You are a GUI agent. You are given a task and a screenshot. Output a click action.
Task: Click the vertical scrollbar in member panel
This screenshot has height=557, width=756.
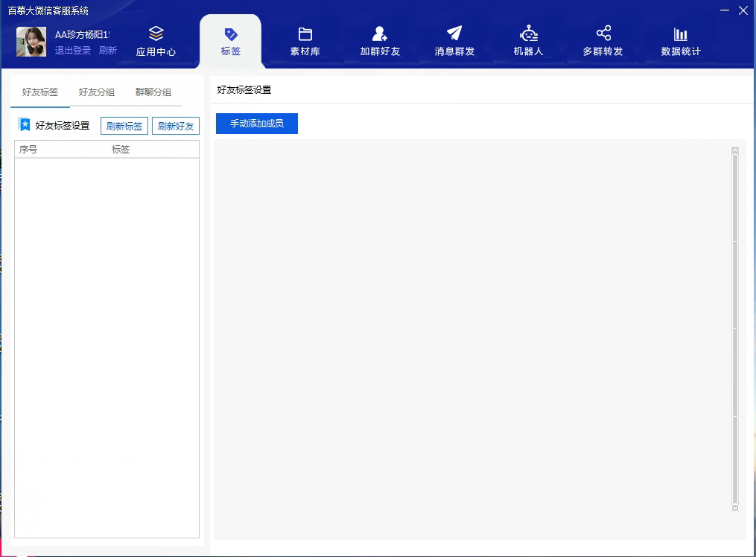(x=735, y=328)
